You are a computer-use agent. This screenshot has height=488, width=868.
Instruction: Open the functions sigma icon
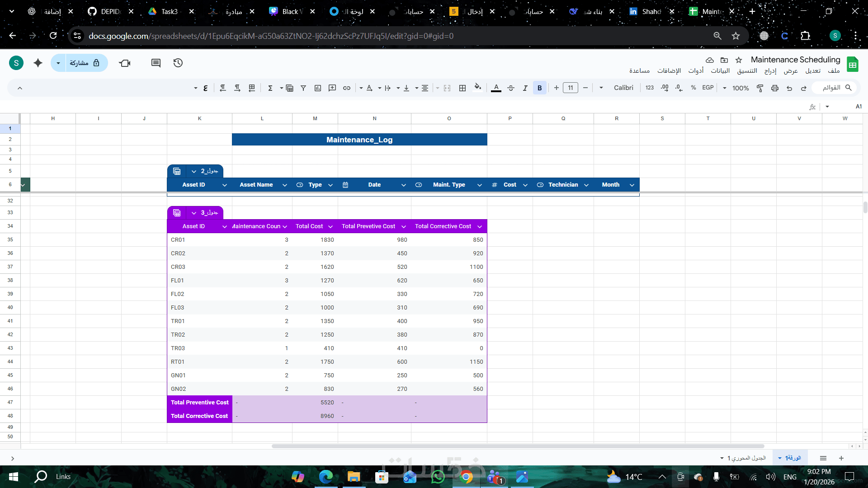270,88
